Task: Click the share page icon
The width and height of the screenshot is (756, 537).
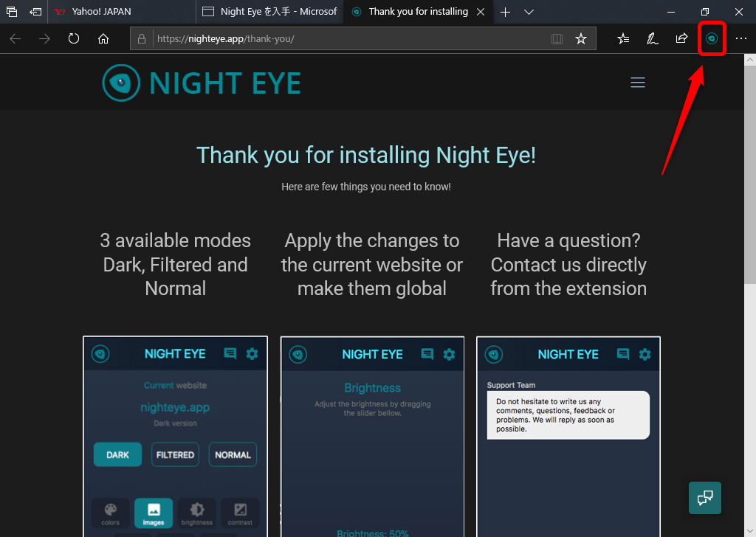Action: [682, 39]
